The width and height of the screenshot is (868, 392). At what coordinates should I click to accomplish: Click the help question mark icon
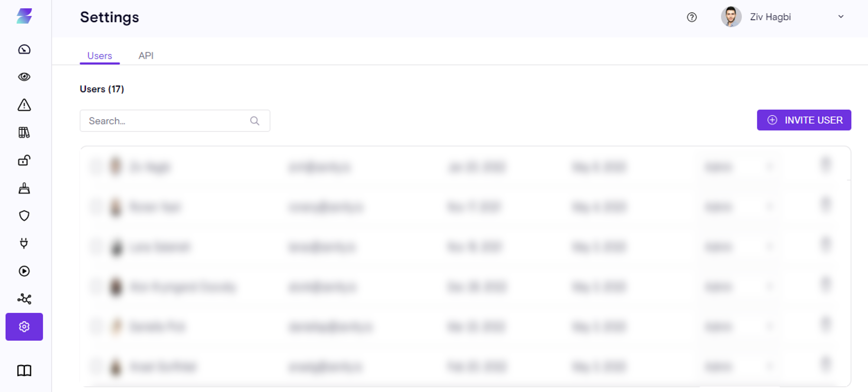(691, 17)
